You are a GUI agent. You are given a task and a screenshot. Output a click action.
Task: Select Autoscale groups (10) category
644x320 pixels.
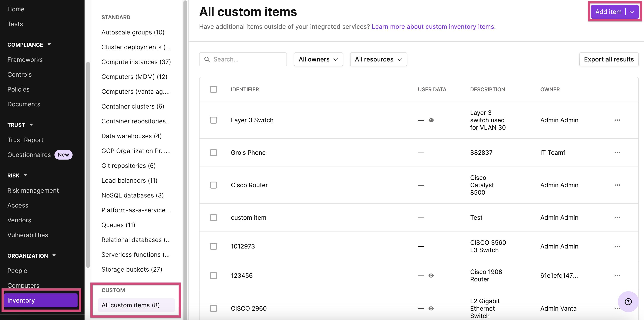(x=133, y=32)
